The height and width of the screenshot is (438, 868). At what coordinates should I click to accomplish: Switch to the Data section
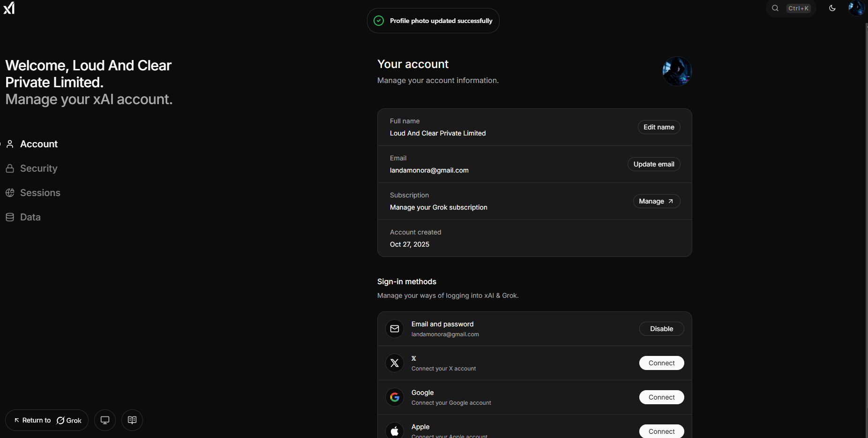point(23,217)
